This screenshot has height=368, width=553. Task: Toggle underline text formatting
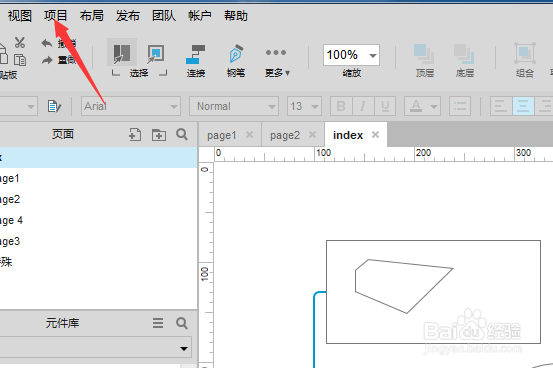pos(385,106)
